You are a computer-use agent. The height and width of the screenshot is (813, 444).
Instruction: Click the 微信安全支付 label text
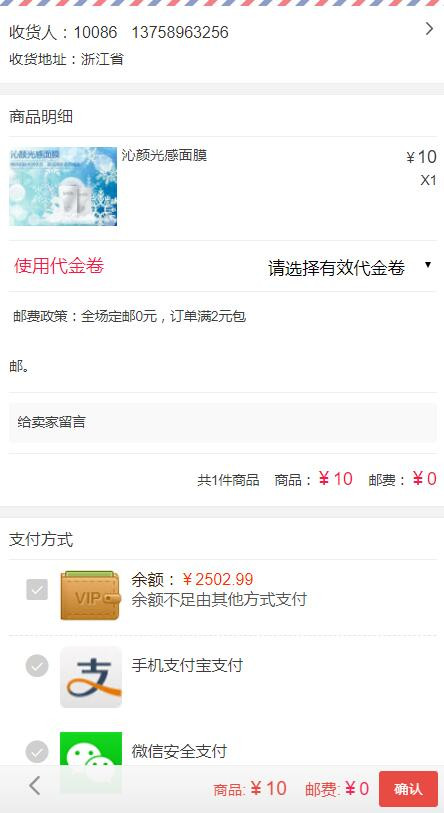[x=179, y=751]
